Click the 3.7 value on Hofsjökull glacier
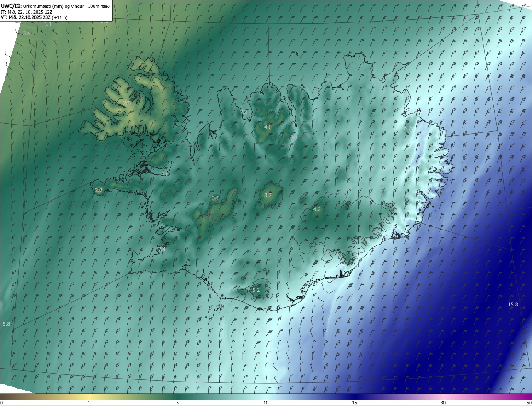 point(268,195)
